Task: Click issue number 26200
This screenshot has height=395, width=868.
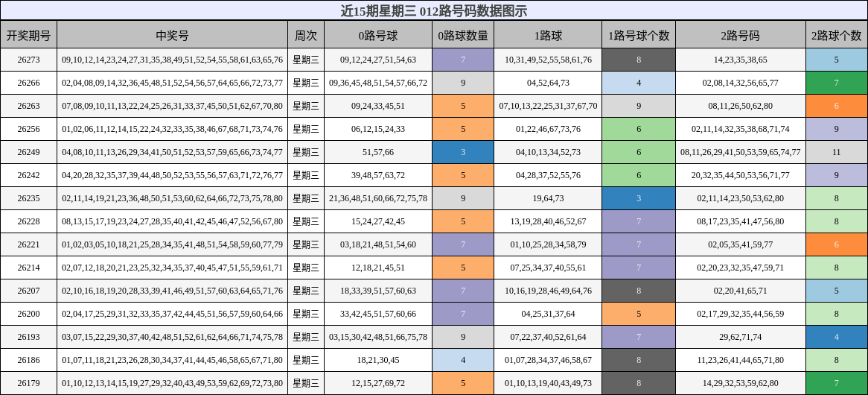Action: [x=28, y=314]
